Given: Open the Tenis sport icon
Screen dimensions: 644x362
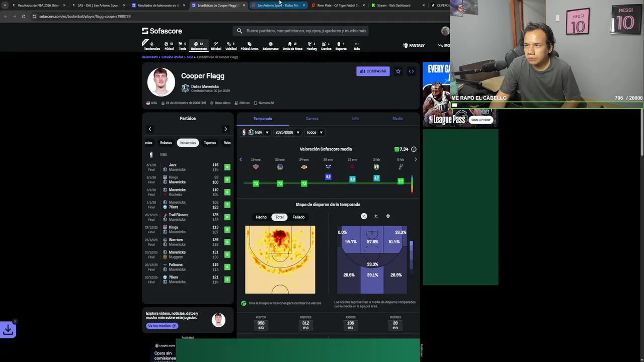Looking at the screenshot, I should [x=182, y=46].
